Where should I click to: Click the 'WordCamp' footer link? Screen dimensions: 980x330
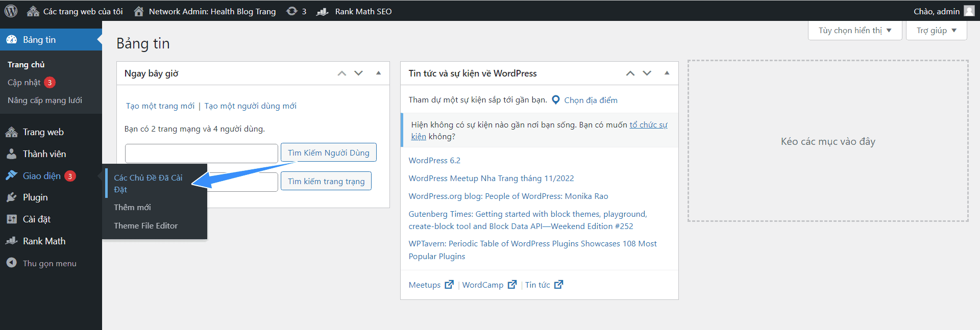(x=483, y=285)
